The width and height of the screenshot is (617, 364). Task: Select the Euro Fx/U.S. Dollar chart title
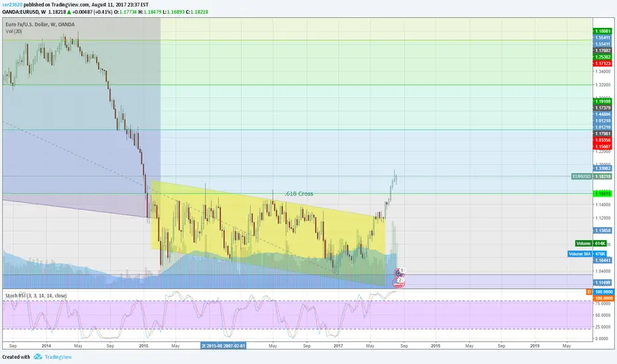click(40, 24)
